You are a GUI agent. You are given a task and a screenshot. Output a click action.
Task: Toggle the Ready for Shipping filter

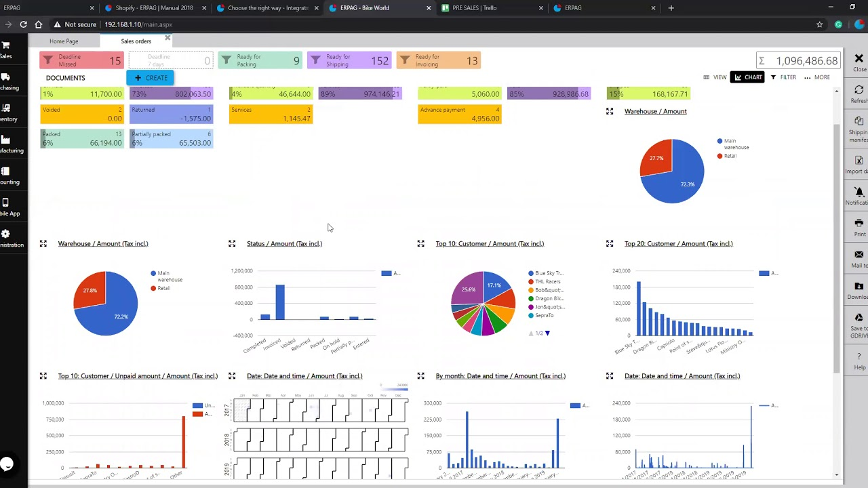coord(349,60)
